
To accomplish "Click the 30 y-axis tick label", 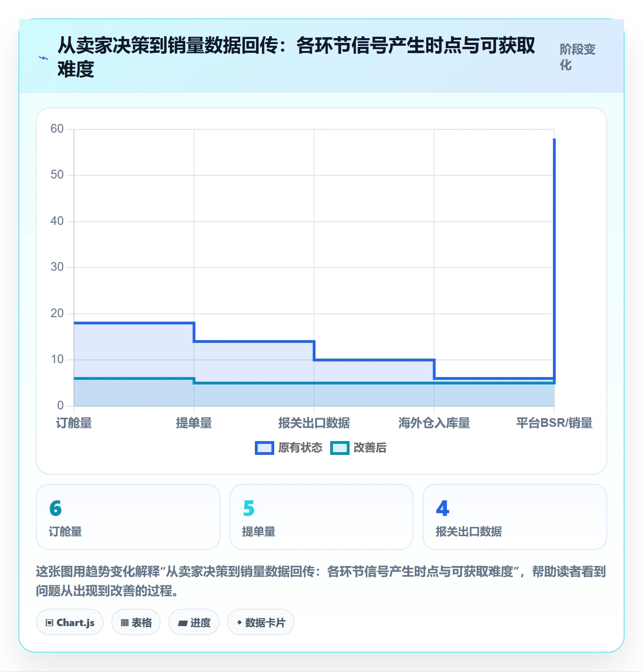I will 57,267.
